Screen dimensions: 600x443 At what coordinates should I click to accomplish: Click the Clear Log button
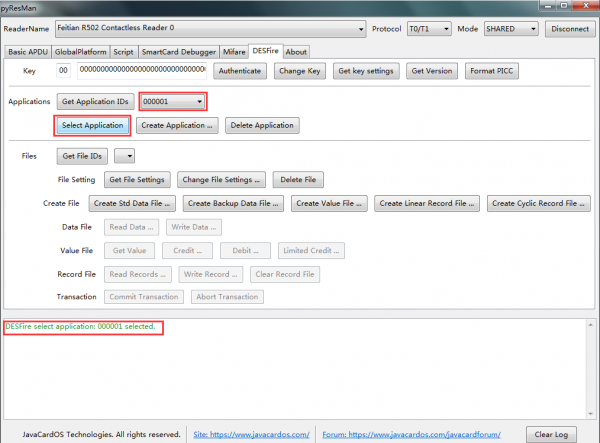coord(551,435)
